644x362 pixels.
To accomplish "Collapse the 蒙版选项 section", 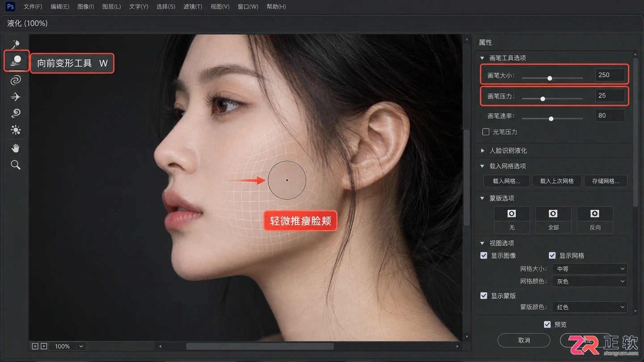I will 482,198.
